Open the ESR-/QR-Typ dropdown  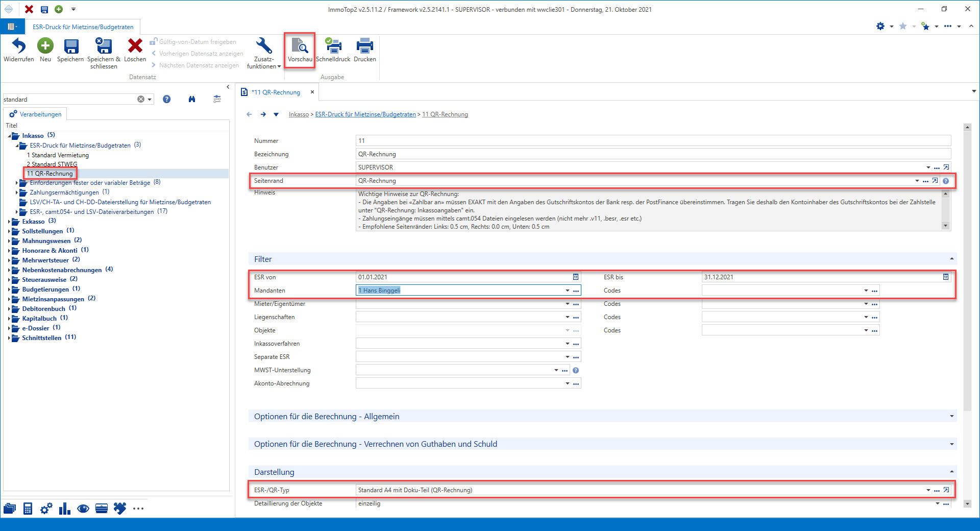click(x=928, y=490)
